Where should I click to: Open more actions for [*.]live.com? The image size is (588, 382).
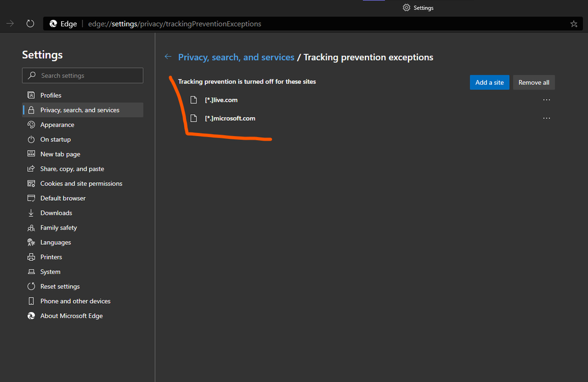546,99
